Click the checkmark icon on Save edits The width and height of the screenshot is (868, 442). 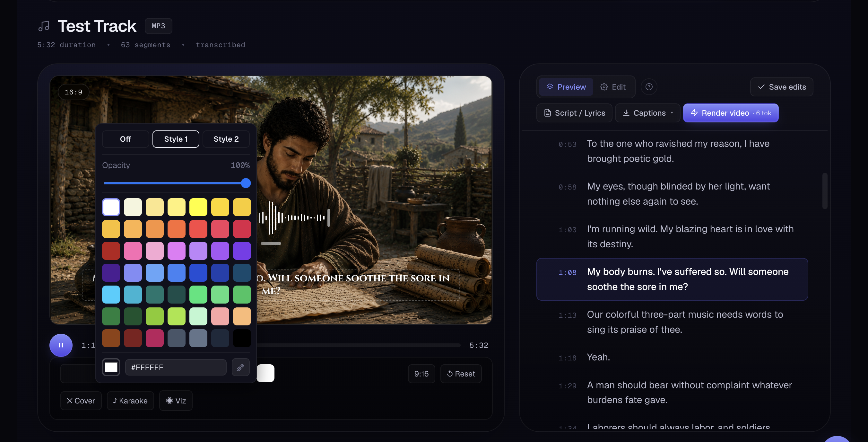pyautogui.click(x=761, y=87)
